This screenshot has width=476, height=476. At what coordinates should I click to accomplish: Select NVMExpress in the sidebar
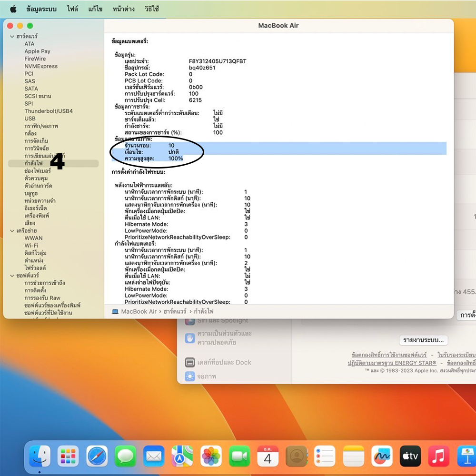tap(41, 66)
